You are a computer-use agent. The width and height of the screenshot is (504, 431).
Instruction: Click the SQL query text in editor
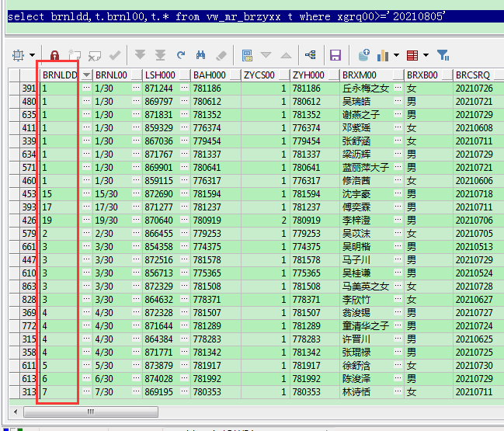pos(226,16)
